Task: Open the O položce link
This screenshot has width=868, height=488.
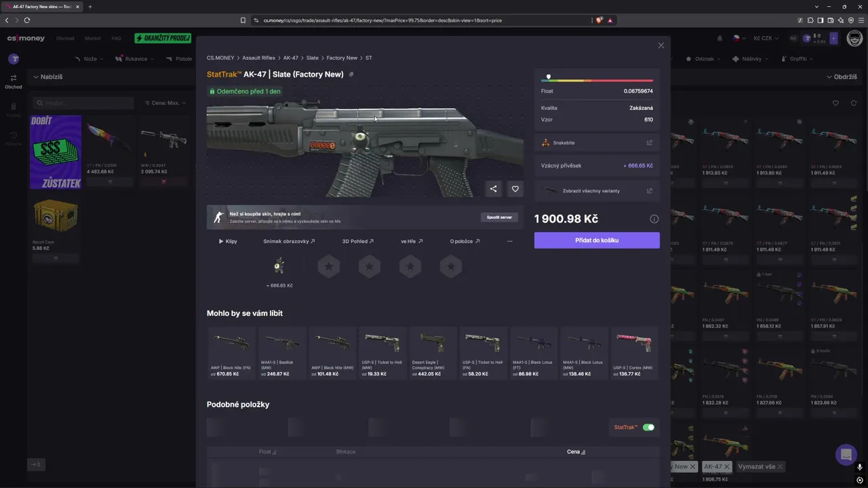Action: pyautogui.click(x=465, y=241)
